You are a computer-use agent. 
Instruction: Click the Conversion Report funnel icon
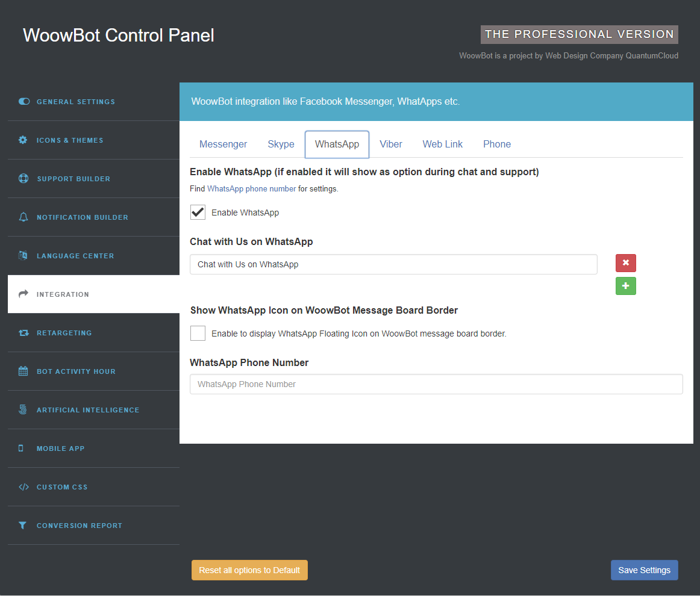point(22,526)
